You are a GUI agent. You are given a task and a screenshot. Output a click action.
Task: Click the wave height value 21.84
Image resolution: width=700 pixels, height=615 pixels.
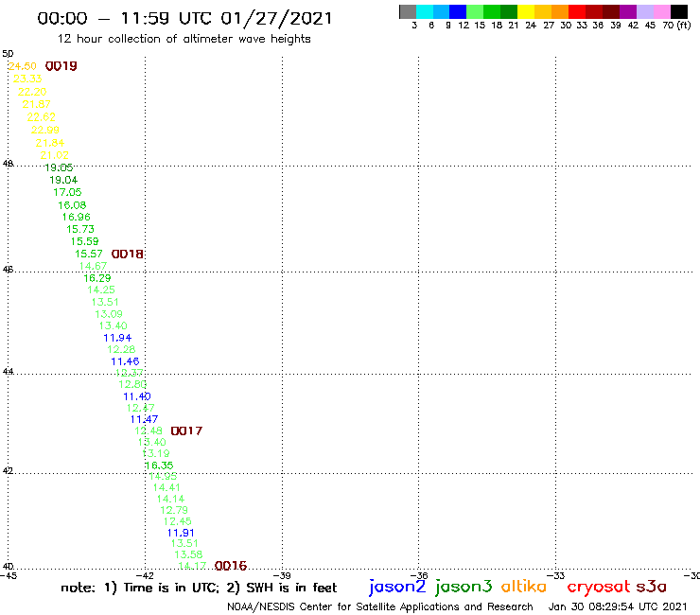pos(50,144)
